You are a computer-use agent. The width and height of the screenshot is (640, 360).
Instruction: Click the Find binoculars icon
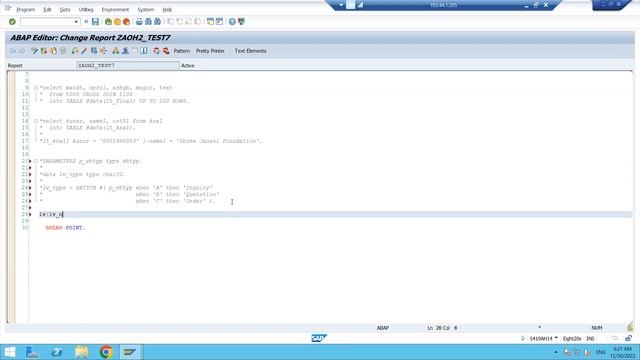(148, 22)
